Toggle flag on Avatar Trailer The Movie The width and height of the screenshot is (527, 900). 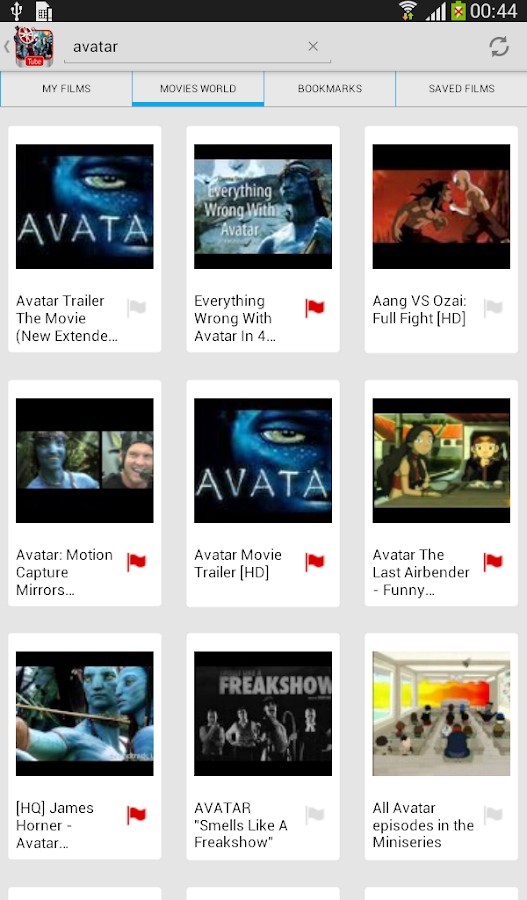coord(137,308)
